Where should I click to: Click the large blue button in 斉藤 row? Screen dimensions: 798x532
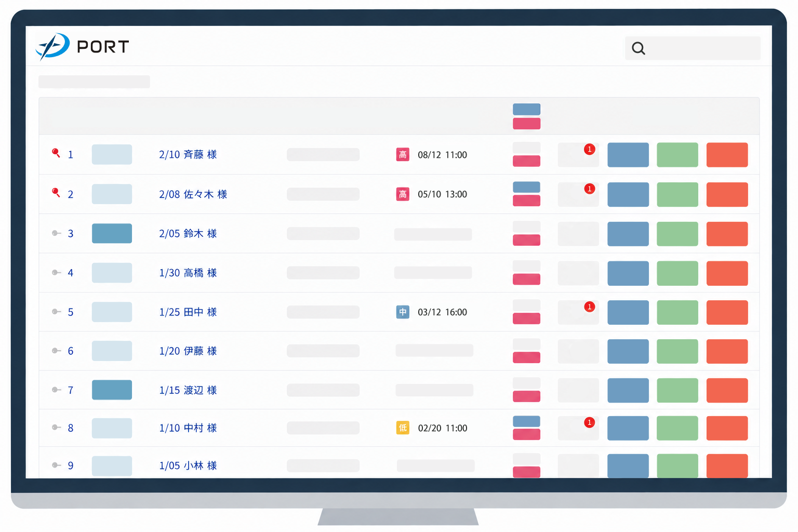pos(628,155)
